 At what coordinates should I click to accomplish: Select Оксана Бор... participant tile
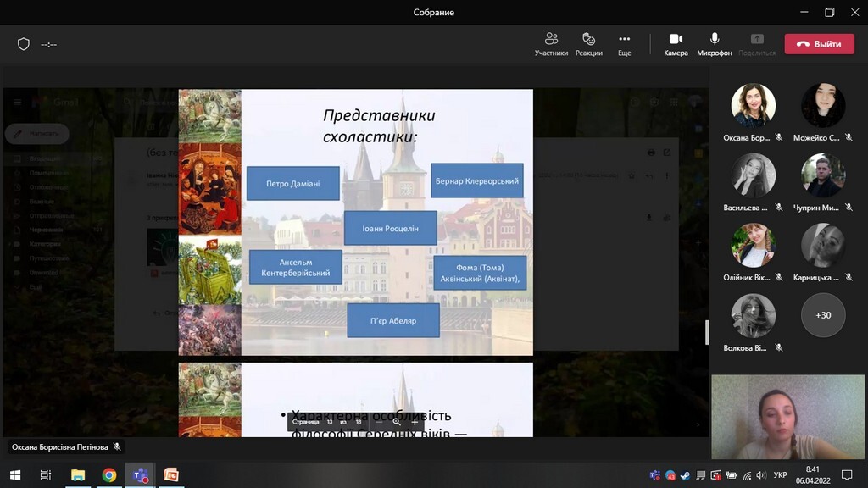pyautogui.click(x=753, y=105)
